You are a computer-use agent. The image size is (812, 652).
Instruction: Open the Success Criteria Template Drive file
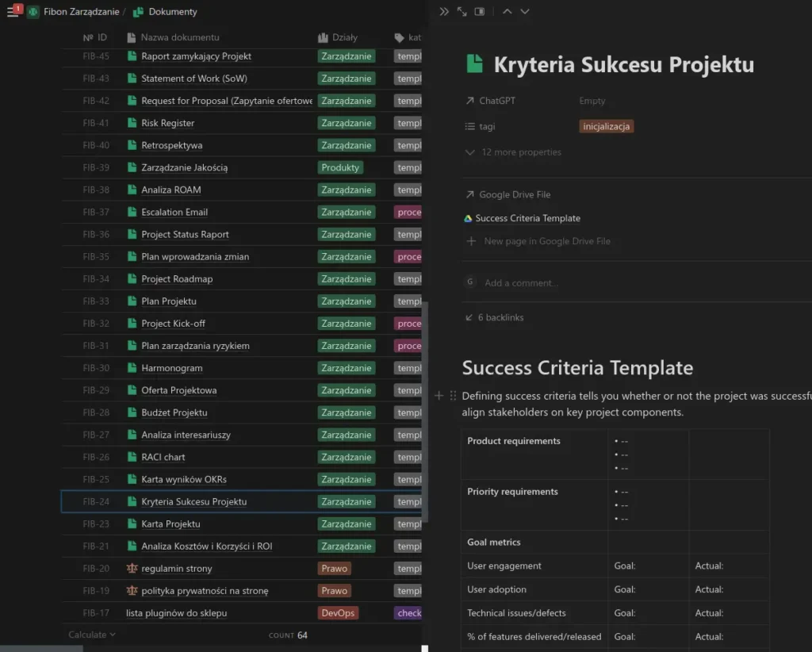529,218
